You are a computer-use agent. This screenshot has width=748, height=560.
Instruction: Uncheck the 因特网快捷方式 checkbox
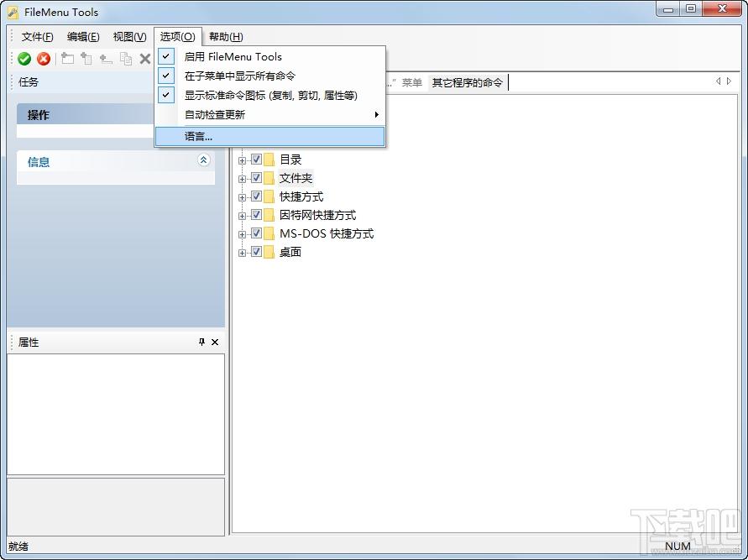click(256, 215)
